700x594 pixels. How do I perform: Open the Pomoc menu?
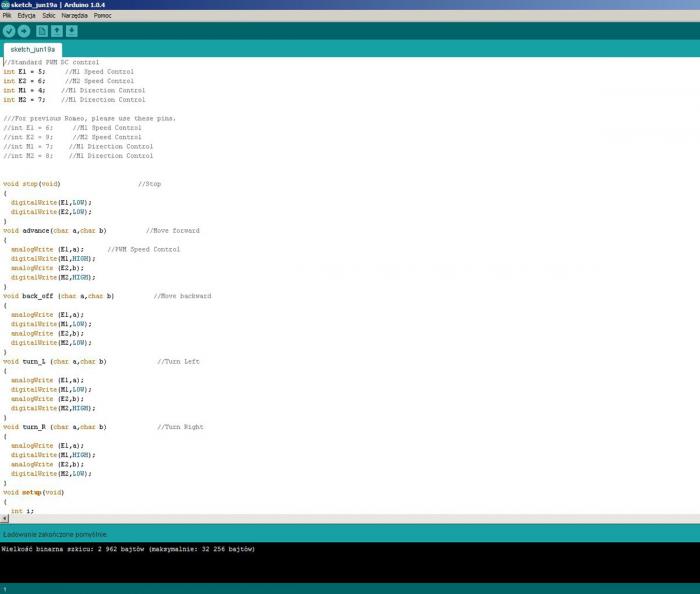103,16
